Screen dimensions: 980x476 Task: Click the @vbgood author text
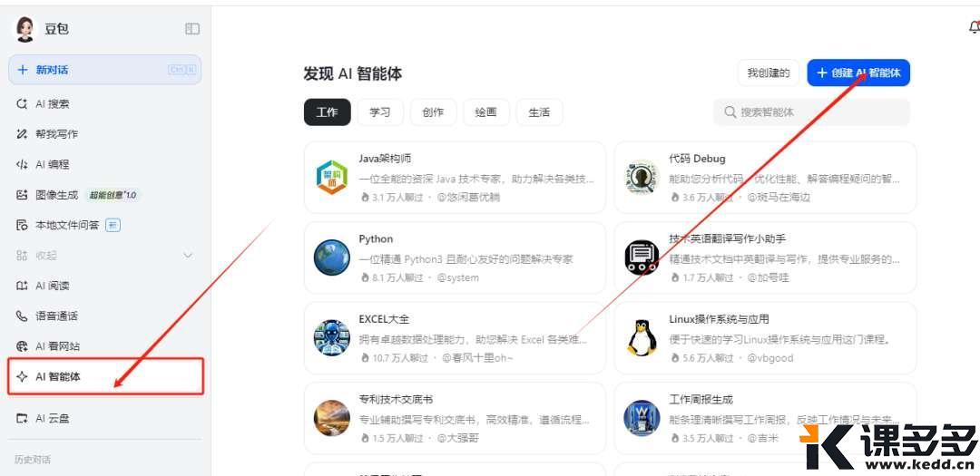pyautogui.click(x=770, y=358)
